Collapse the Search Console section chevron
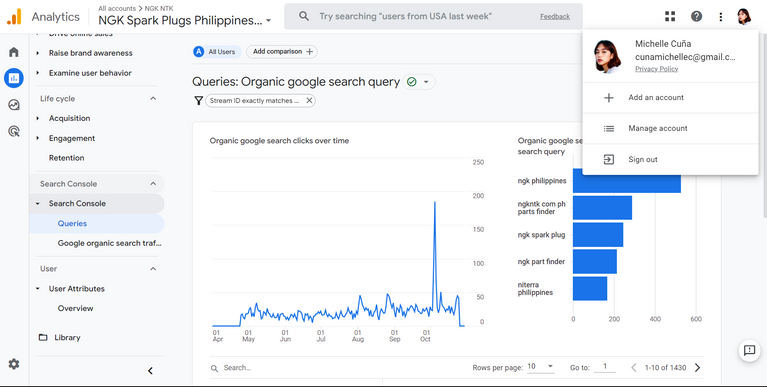The height and width of the screenshot is (387, 767). tap(153, 183)
